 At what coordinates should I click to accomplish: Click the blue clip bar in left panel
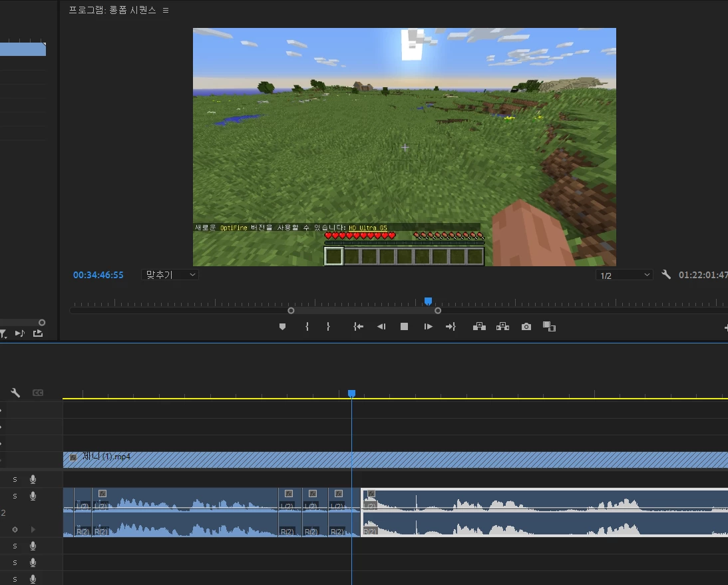pos(23,49)
